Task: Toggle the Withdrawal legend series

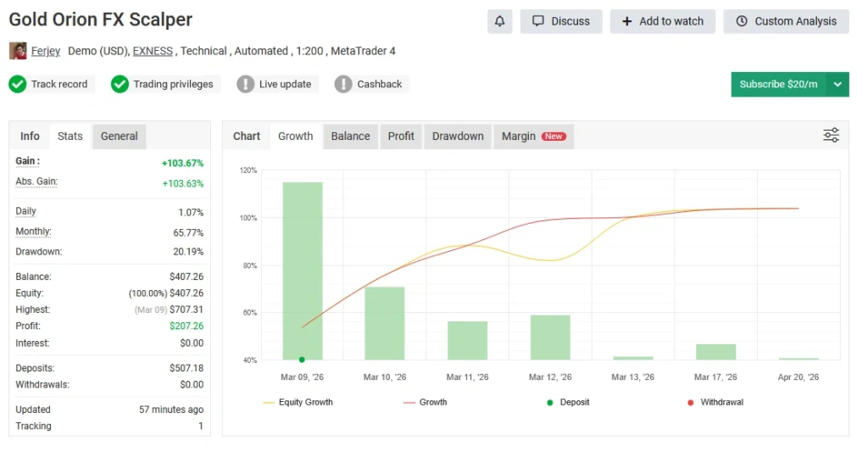Action: (x=715, y=402)
